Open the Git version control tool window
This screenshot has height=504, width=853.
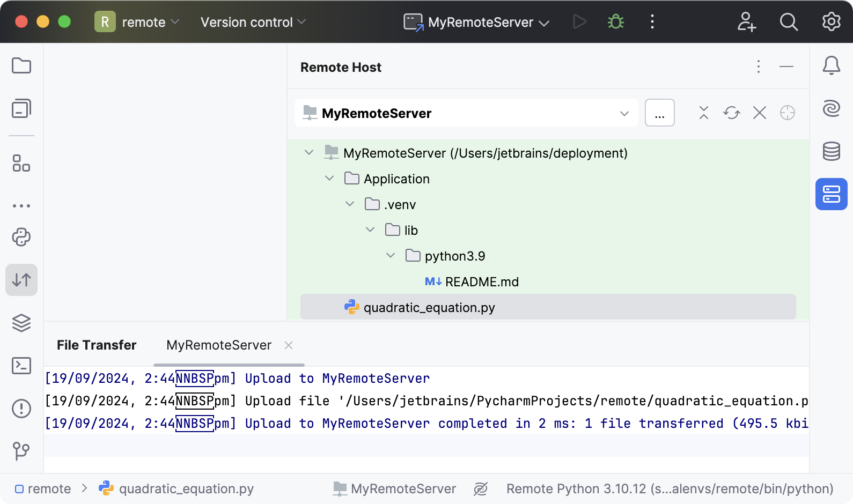[21, 451]
